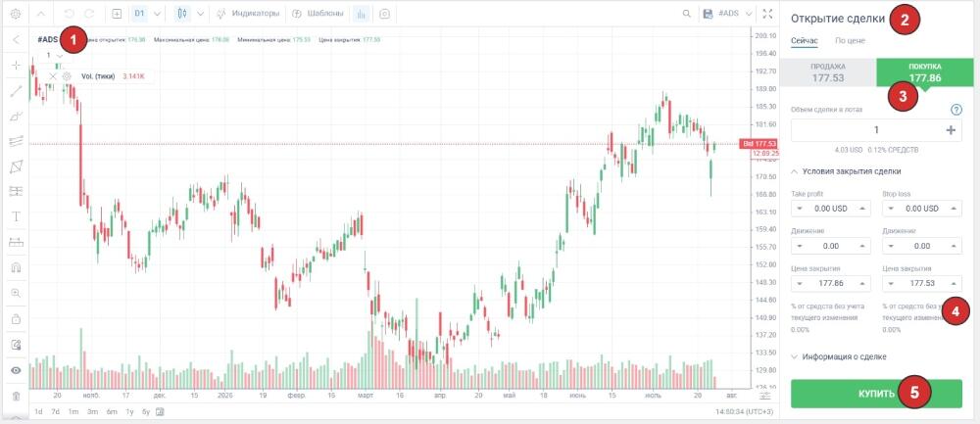Screen dimensions: 980x424
Task: Remove the Vol. (тики) indicator with X
Action: pos(53,76)
